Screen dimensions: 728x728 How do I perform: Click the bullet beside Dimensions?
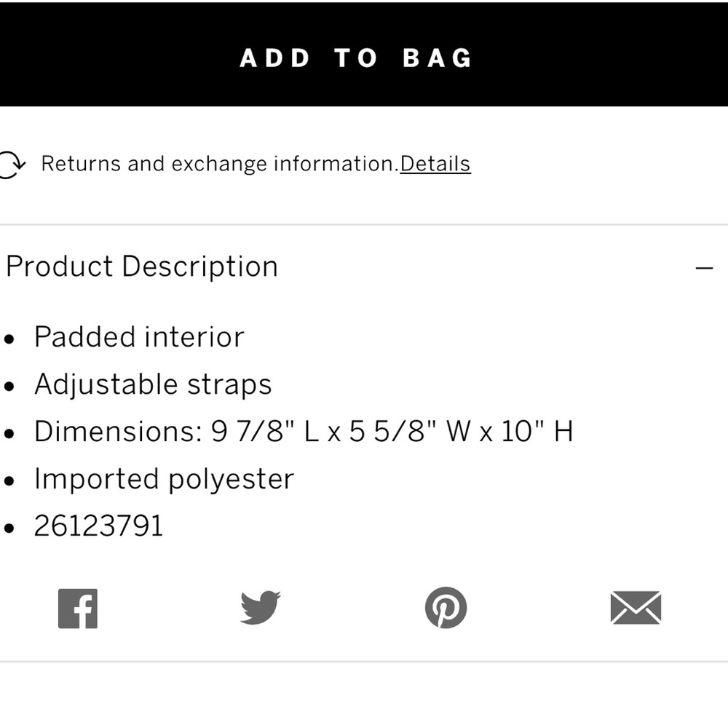click(9, 434)
